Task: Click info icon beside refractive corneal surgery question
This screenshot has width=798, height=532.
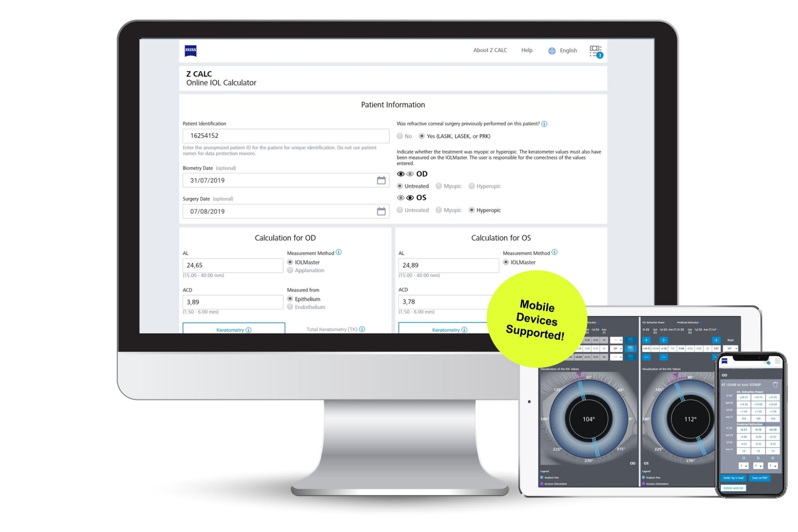Action: [x=544, y=124]
